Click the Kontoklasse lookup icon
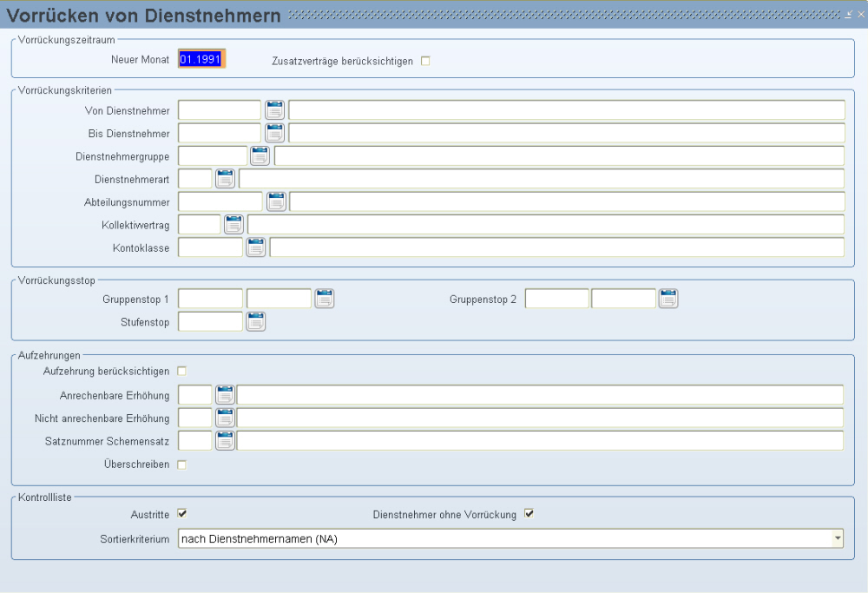 [x=255, y=247]
